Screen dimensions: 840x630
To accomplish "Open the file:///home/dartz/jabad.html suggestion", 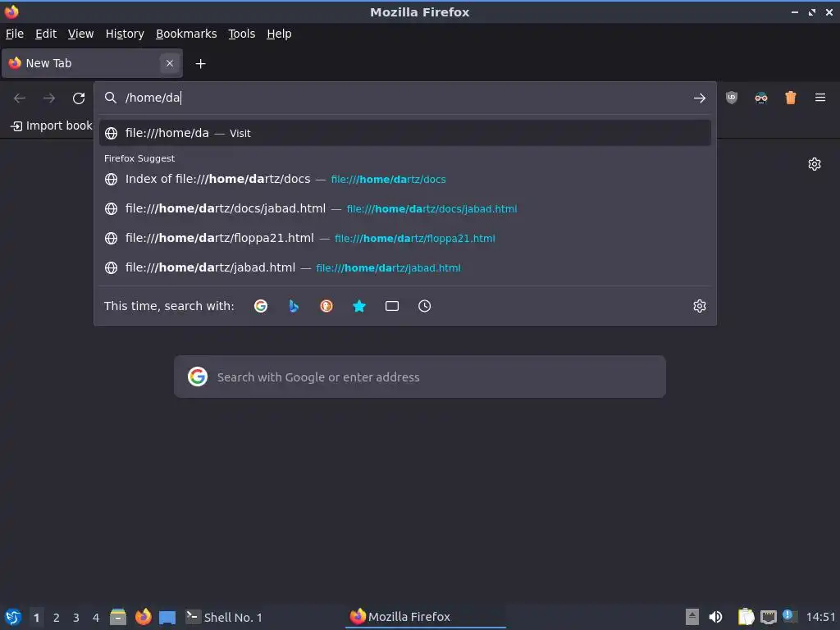I will click(x=405, y=267).
